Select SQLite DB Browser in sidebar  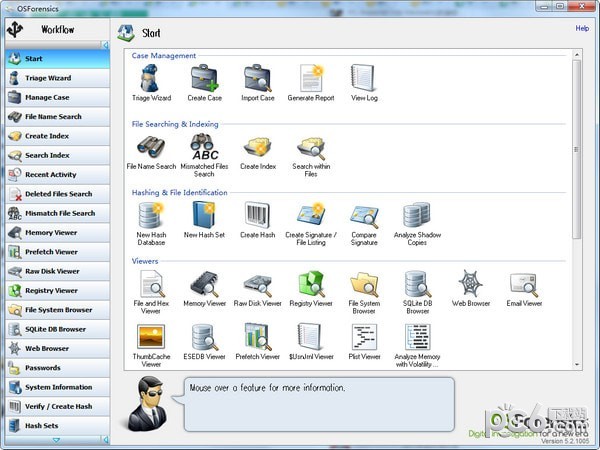pos(58,329)
